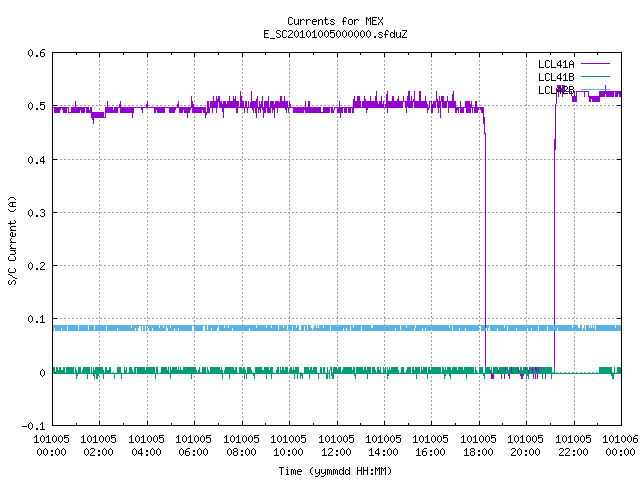Click the blue LCL42B trace near 10:00
Image resolution: width=640 pixels, height=480 pixels.
[289, 328]
